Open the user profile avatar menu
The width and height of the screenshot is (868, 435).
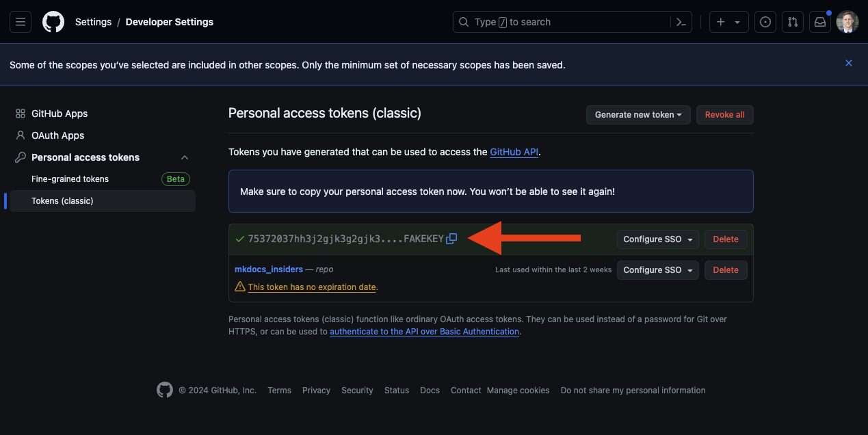[847, 22]
